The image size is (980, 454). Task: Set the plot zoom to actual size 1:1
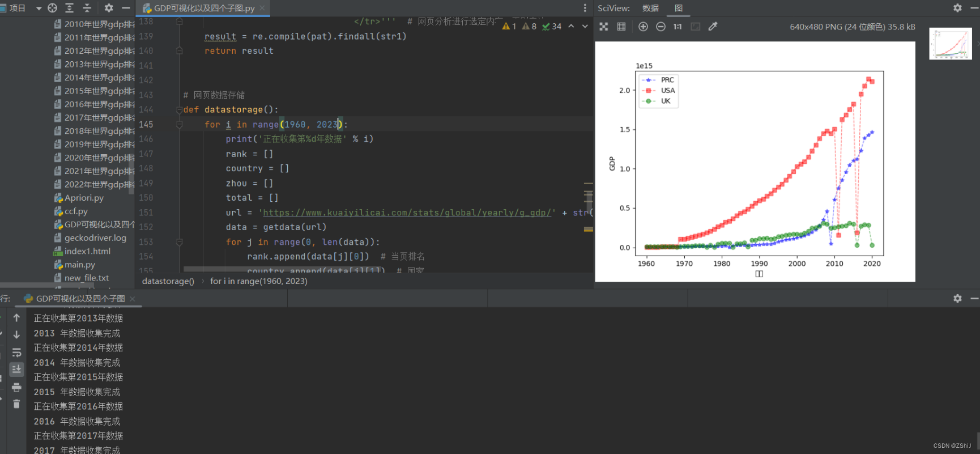(x=678, y=27)
